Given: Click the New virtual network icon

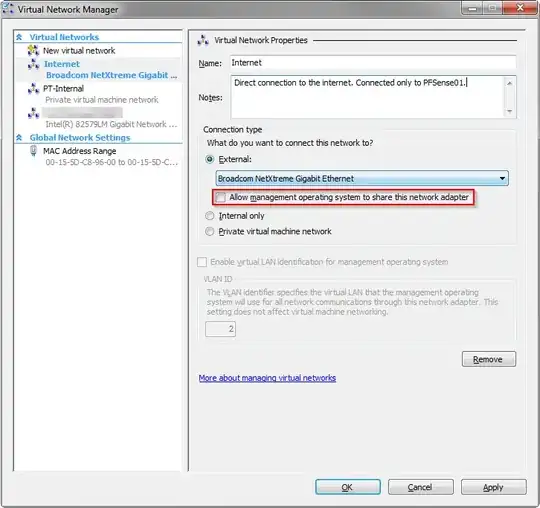Looking at the screenshot, I should (x=33, y=51).
